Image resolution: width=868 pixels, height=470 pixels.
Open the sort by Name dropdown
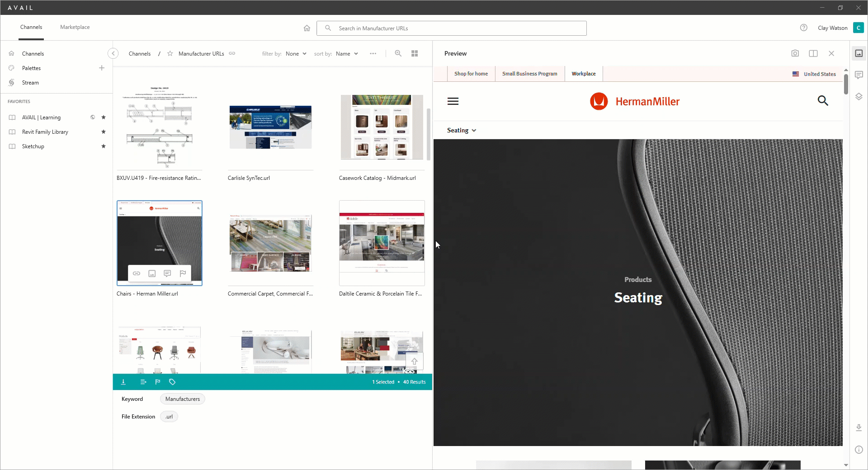coord(347,54)
